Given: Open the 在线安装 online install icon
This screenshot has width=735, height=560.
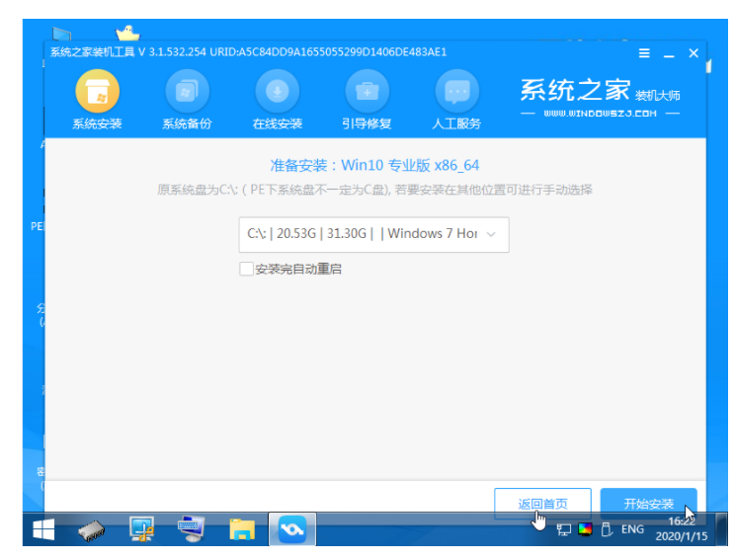Looking at the screenshot, I should tap(277, 92).
